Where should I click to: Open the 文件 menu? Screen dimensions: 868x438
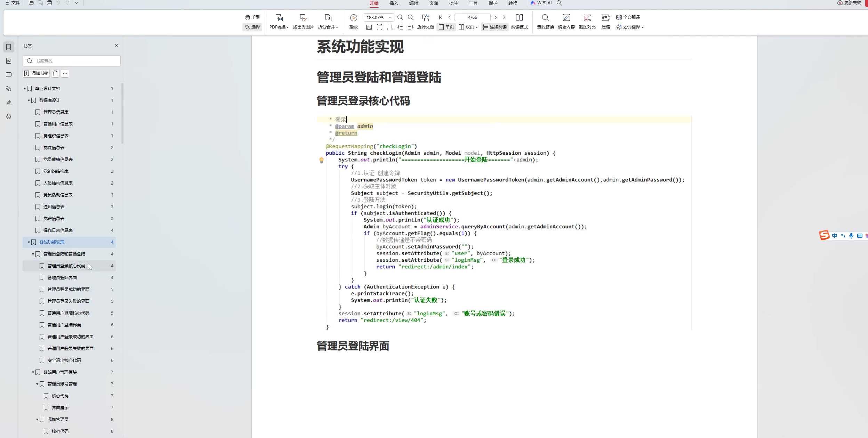coord(13,3)
